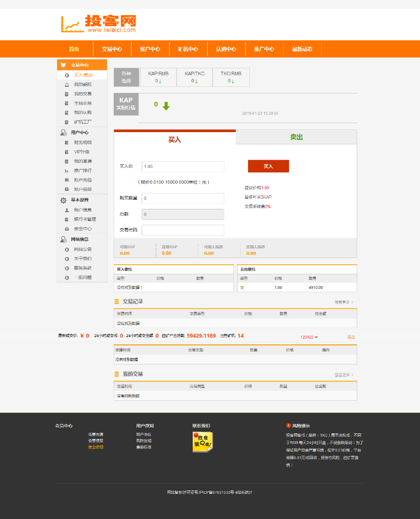Click the icon beside 我的邀请

coord(67,161)
